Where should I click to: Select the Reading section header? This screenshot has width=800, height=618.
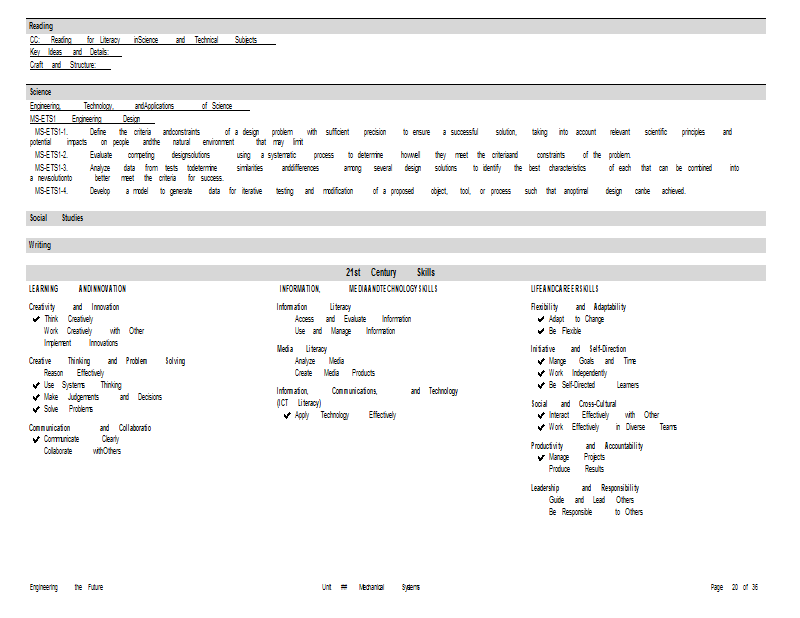pos(396,26)
